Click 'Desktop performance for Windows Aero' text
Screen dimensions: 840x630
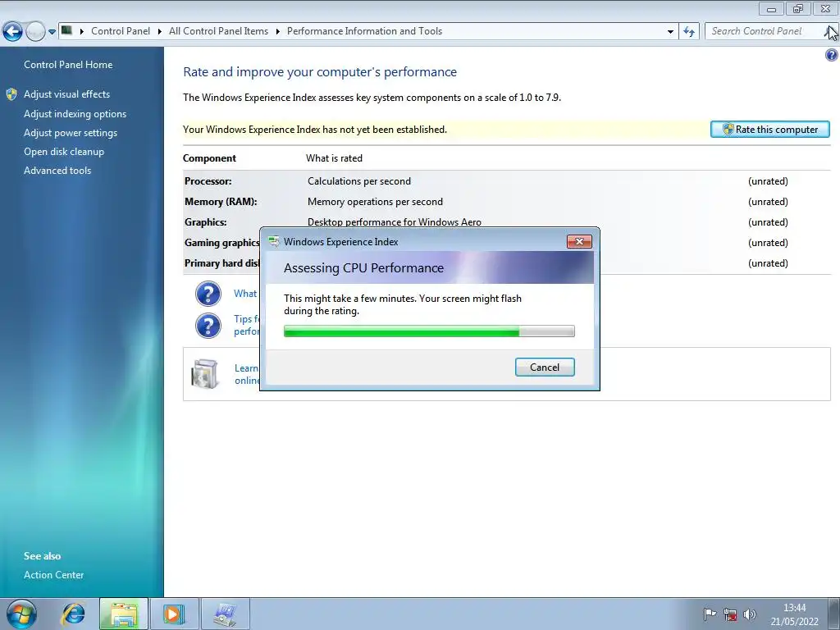395,221
